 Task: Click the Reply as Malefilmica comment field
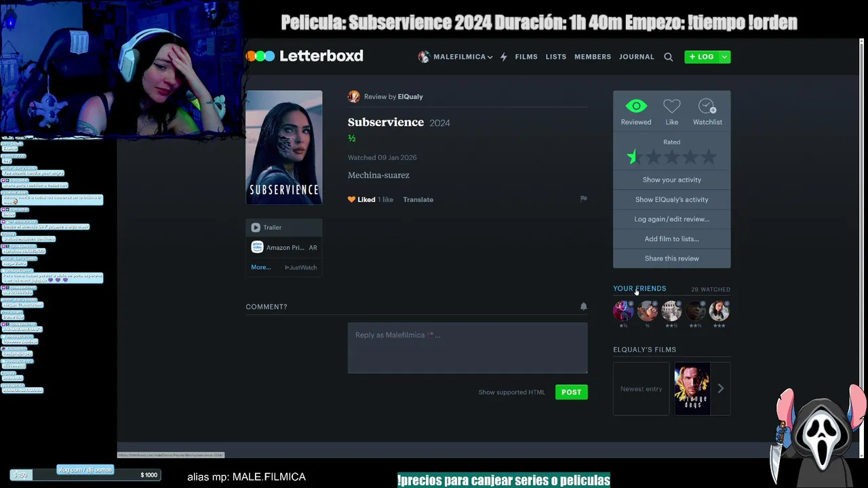(468, 348)
